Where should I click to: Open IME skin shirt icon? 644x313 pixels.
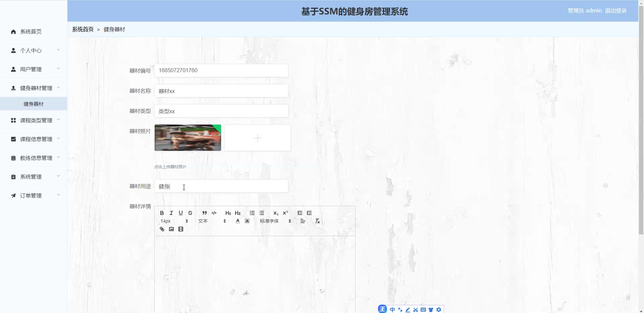431,310
